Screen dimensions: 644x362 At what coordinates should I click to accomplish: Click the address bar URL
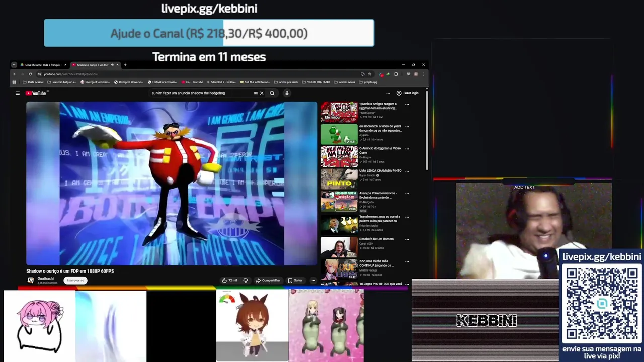coord(70,74)
